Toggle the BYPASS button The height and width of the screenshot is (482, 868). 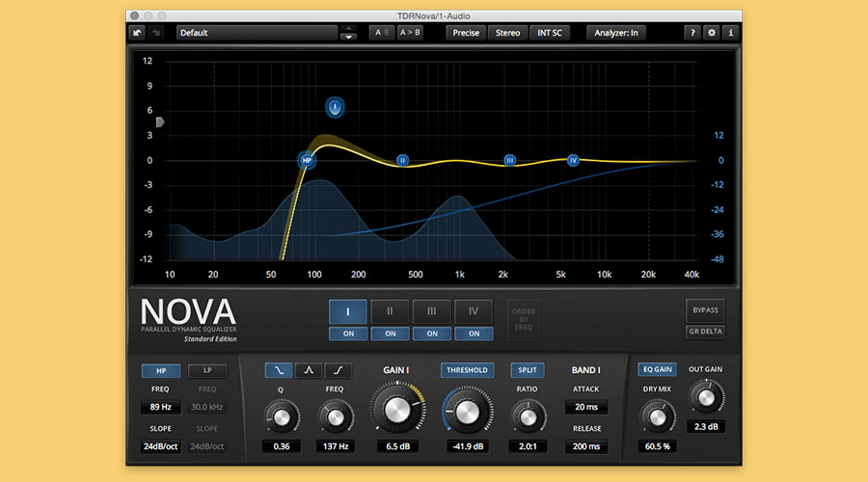(706, 310)
